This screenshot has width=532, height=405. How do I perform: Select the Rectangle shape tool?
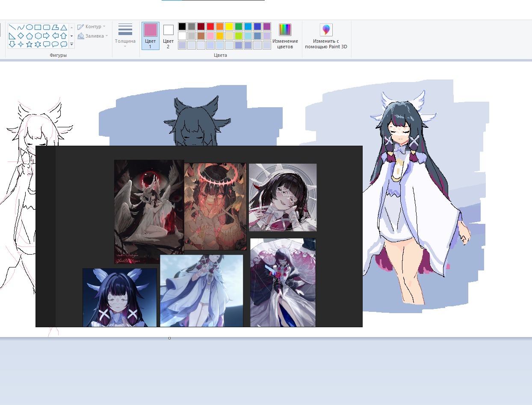pos(38,27)
